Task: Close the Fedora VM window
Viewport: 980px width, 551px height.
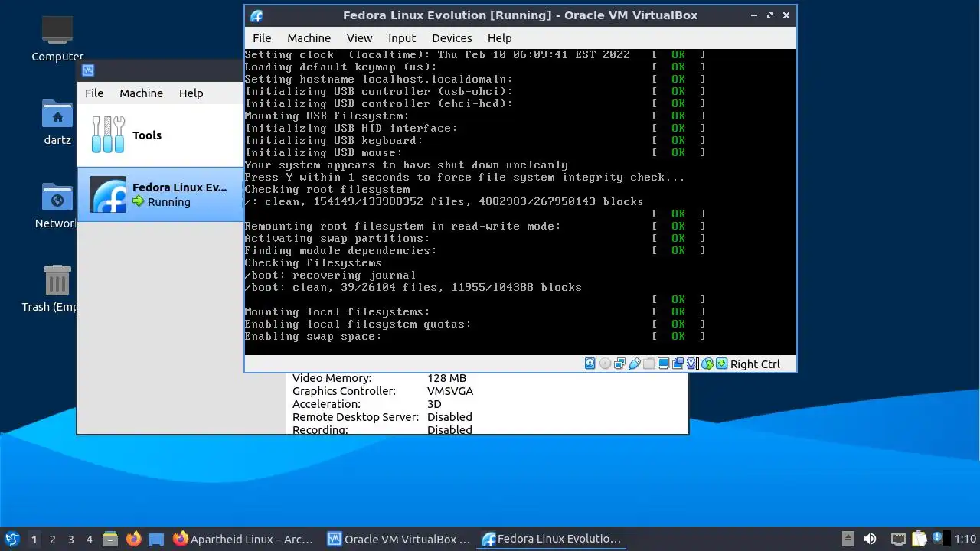Action: [x=786, y=15]
